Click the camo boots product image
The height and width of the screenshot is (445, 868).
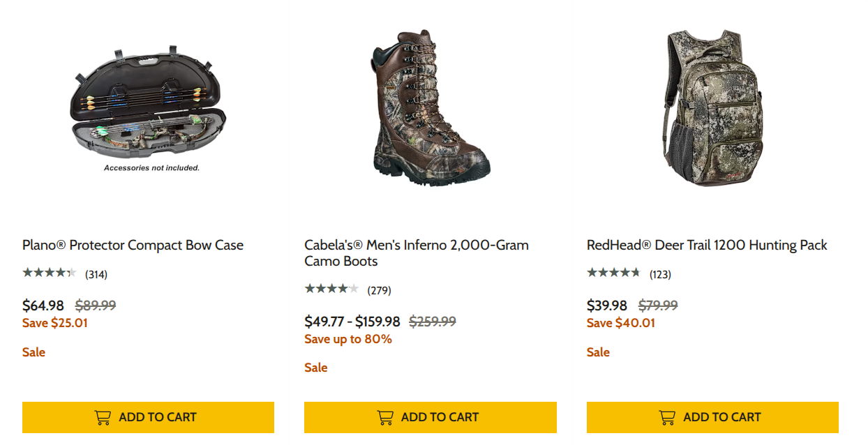tap(428, 108)
